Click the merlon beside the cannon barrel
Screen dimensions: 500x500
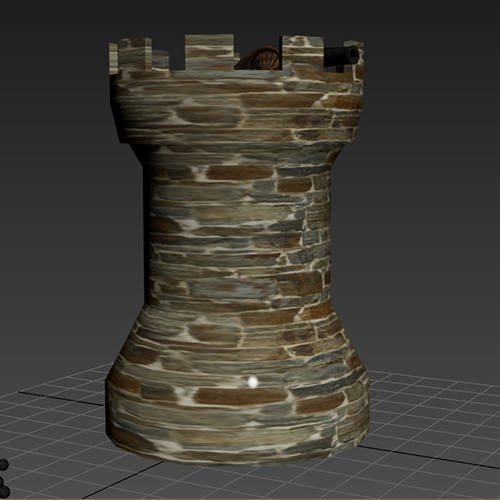pos(303,52)
